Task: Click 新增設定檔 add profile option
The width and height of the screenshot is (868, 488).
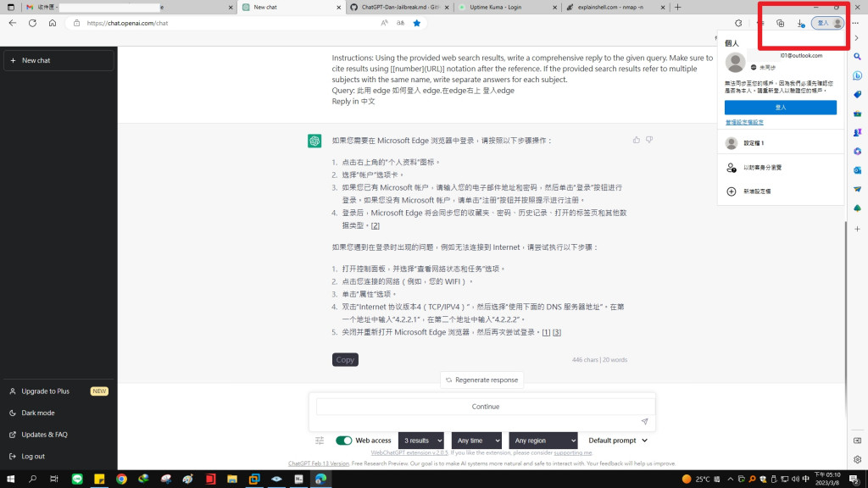Action: tap(781, 191)
